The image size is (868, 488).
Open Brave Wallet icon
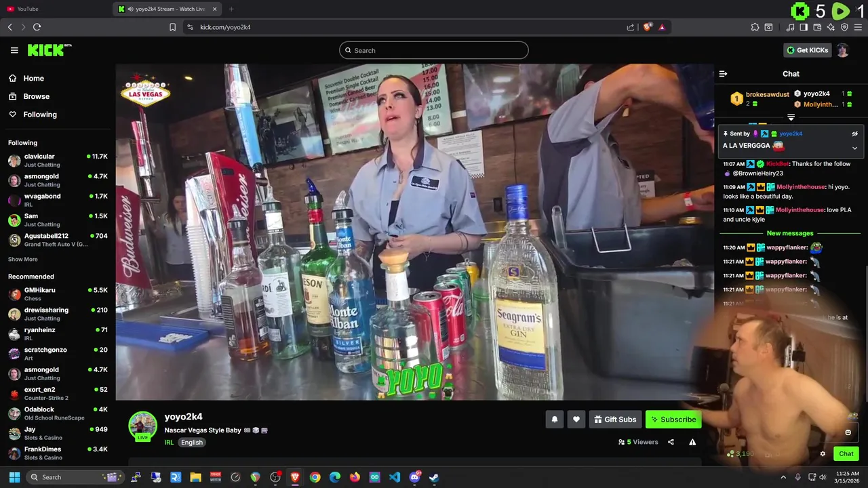click(x=817, y=27)
